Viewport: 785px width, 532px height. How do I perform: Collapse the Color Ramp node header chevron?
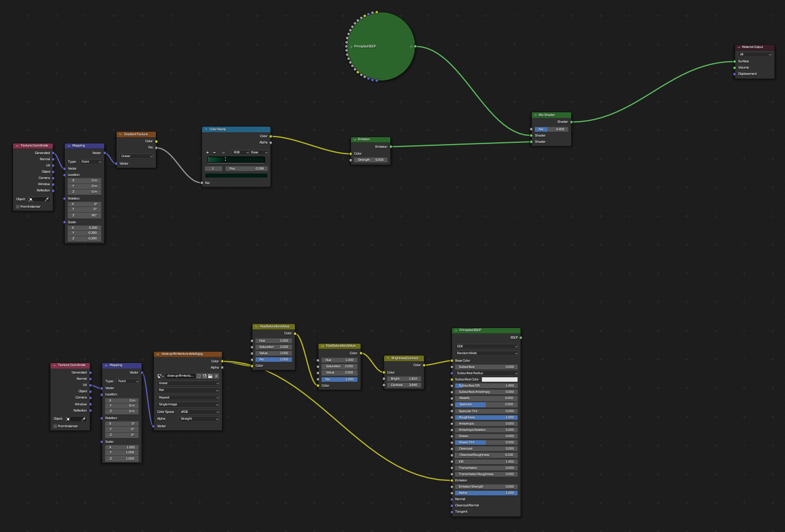click(207, 129)
